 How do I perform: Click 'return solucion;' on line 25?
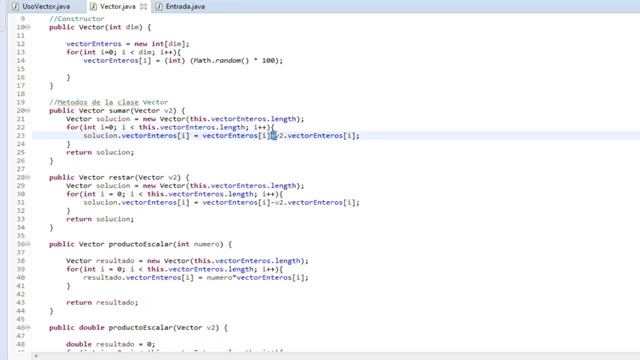(x=100, y=152)
